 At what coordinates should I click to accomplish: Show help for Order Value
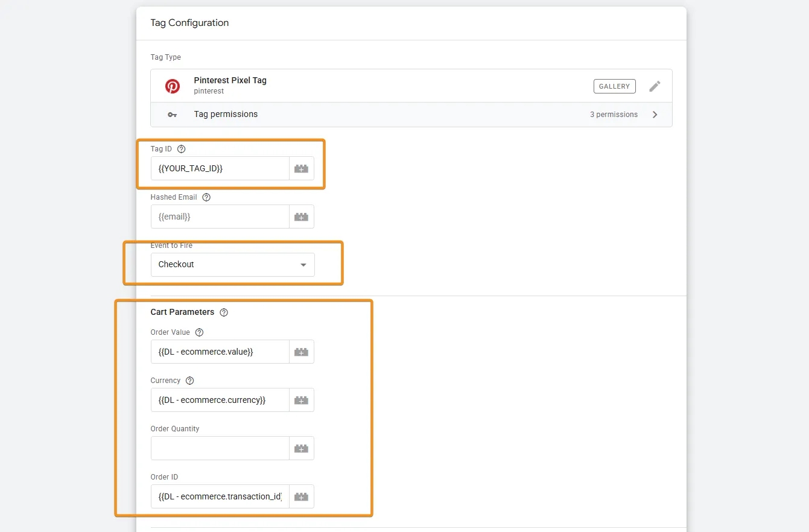click(200, 332)
